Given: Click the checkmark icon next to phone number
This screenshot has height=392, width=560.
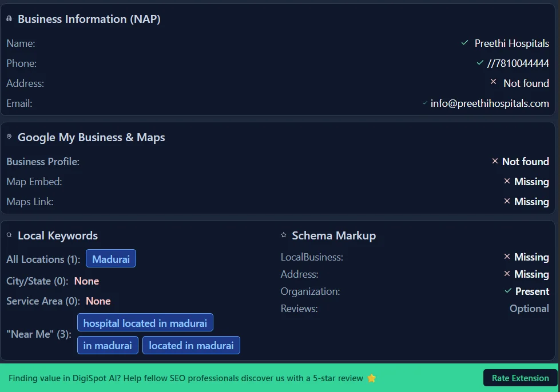Looking at the screenshot, I should pyautogui.click(x=480, y=63).
